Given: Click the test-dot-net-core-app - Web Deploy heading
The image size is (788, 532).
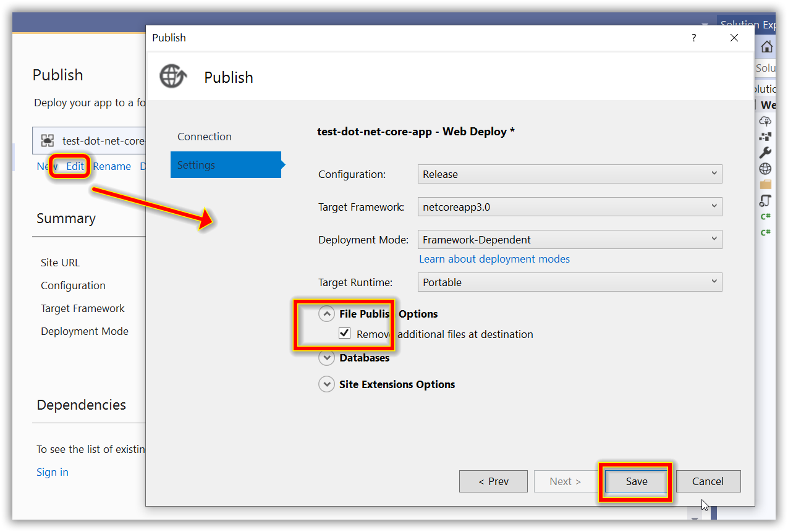Looking at the screenshot, I should (416, 131).
